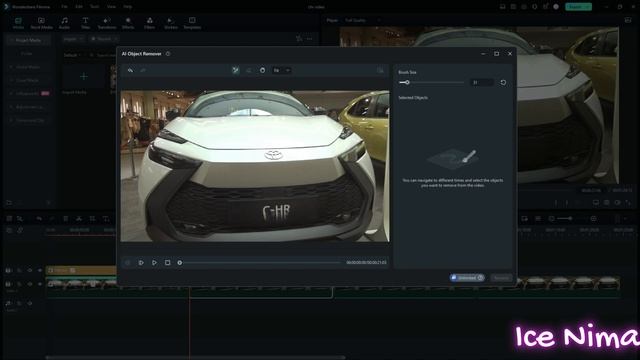640x360 pixels.
Task: Click the more options dots in media panel
Action: point(310,39)
